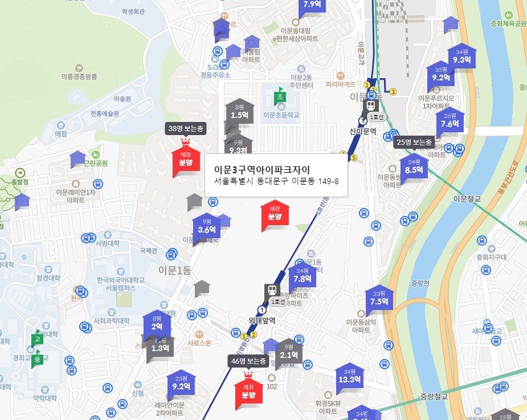
Task: Click the 1호선 line badge at 신이문역
Action: (x=377, y=117)
